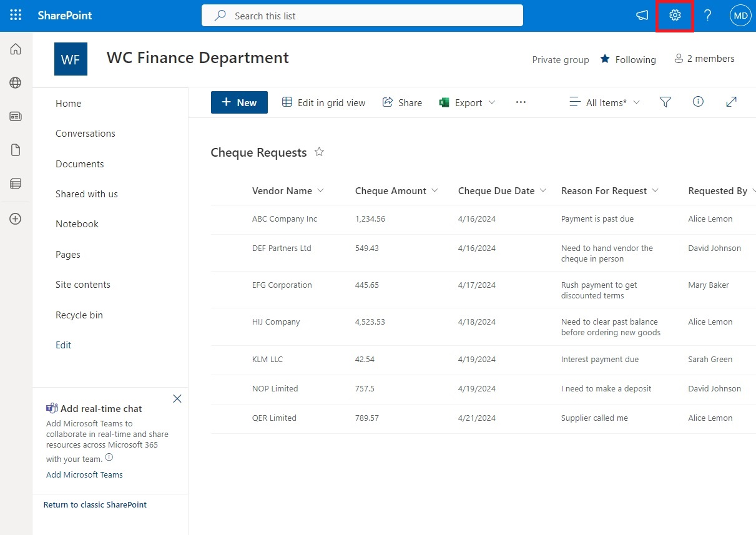Open the All Items view dropdown
Screen dimensions: 756x535
tap(603, 102)
